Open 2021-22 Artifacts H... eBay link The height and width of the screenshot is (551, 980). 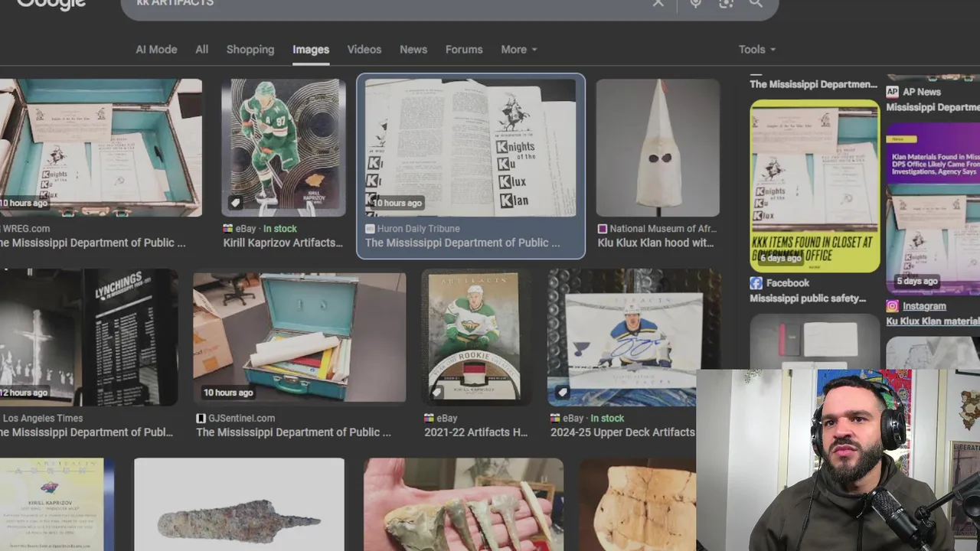(475, 432)
